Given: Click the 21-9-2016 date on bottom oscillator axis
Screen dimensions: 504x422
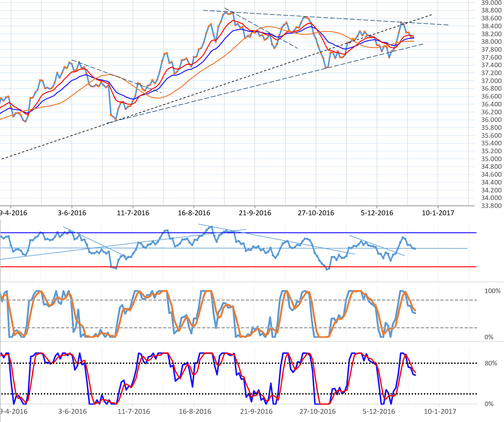Looking at the screenshot, I should (x=256, y=412).
